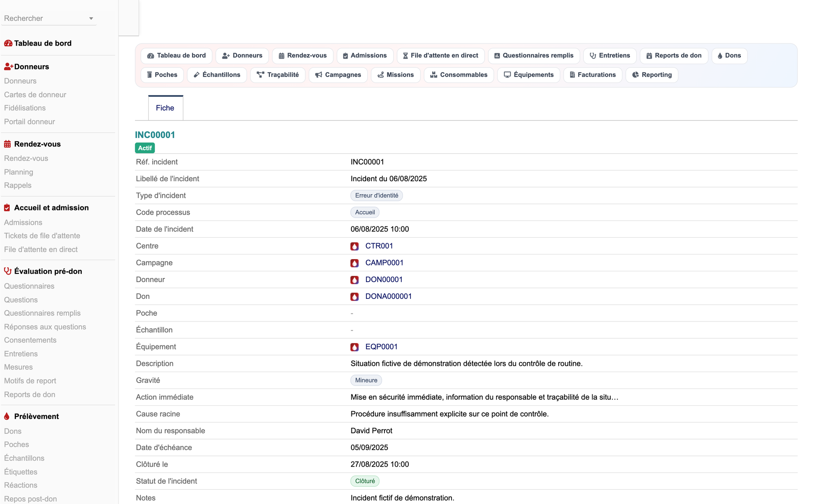Open centre link CTR001
The image size is (815, 504).
click(379, 246)
